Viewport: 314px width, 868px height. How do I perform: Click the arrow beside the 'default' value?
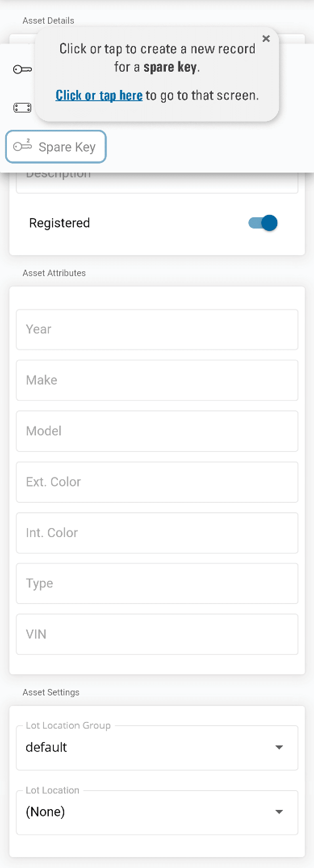(279, 747)
